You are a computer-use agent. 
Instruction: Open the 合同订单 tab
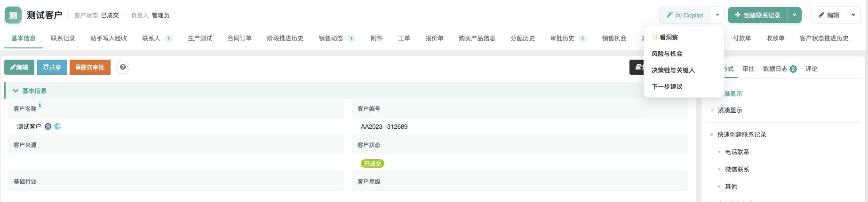point(239,38)
